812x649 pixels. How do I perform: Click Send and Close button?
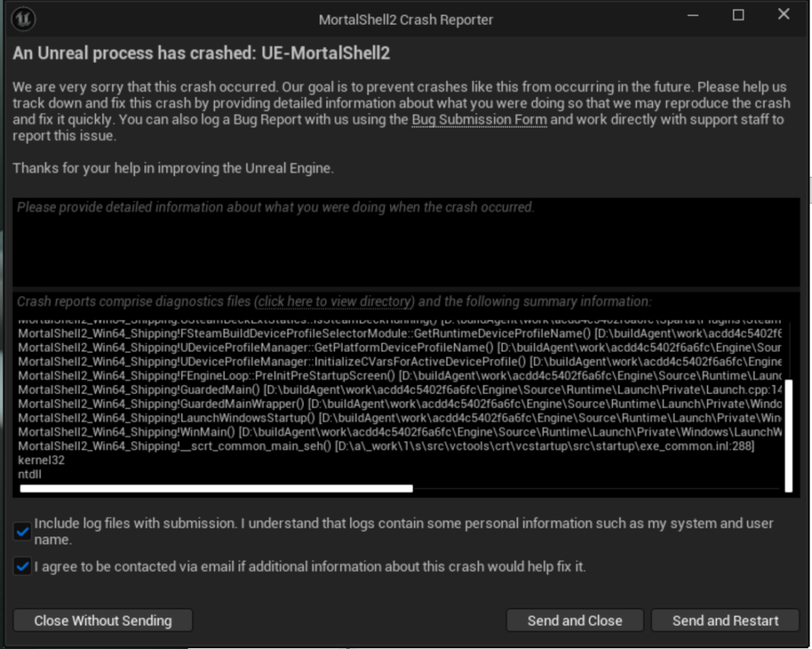575,620
